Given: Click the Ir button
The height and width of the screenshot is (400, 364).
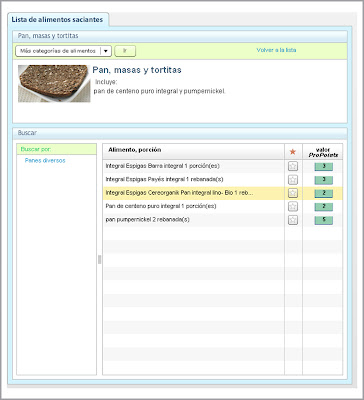Looking at the screenshot, I should tap(125, 51).
